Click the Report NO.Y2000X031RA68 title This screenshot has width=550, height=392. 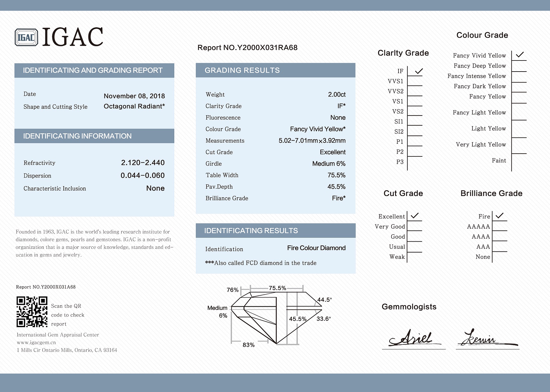[247, 48]
